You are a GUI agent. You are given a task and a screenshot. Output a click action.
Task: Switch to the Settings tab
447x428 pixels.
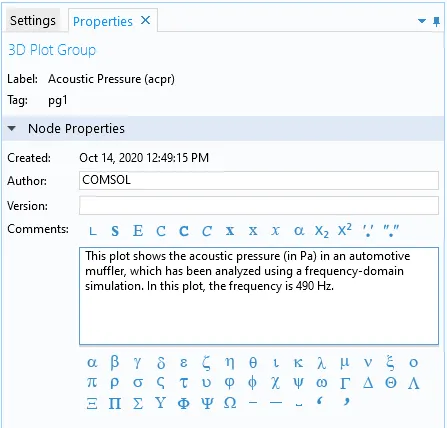(33, 21)
